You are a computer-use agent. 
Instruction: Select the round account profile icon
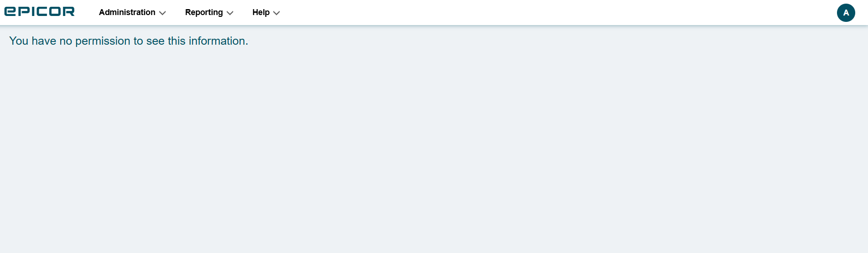[x=846, y=13]
